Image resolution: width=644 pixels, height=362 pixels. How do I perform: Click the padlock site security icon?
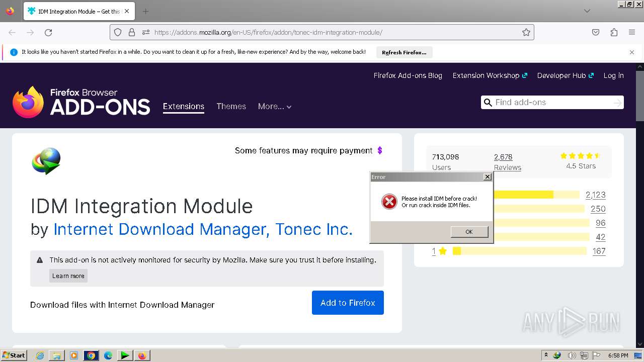click(x=132, y=32)
